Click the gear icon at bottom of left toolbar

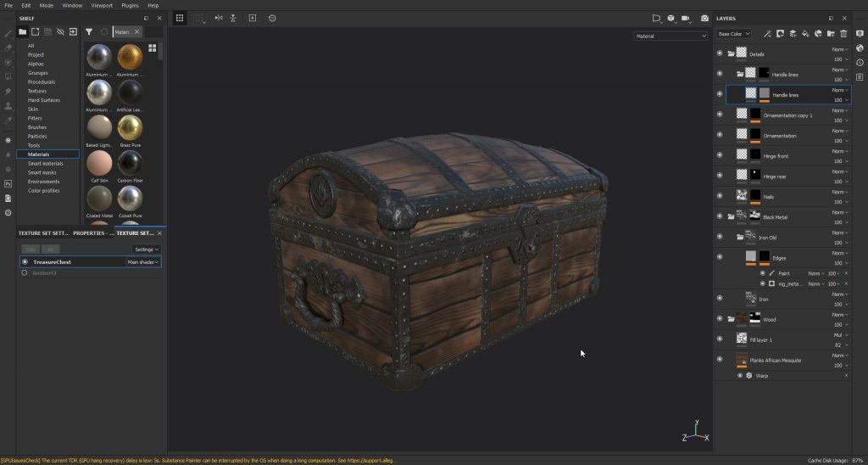click(8, 213)
